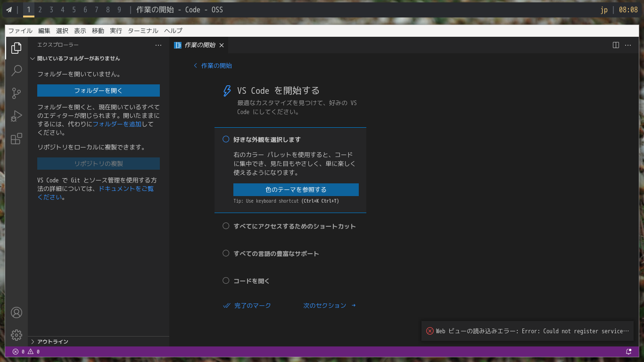Viewport: 644px width, 362px height.
Task: Click the VS Code を開始する heading
Action: 278,90
